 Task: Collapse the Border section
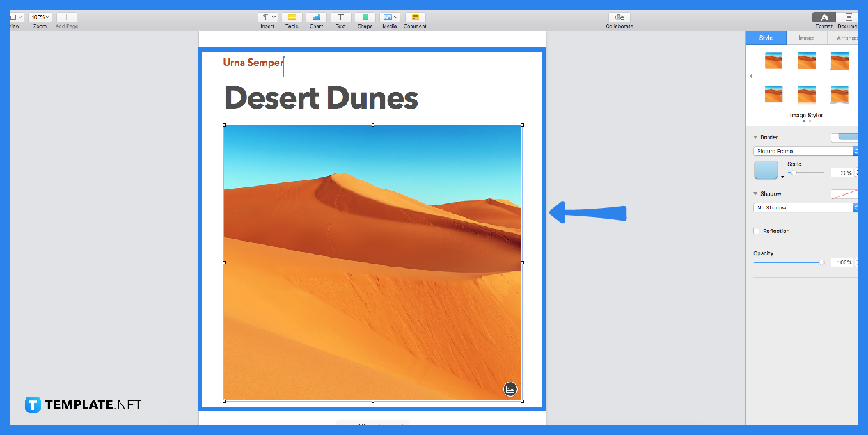[x=756, y=137]
